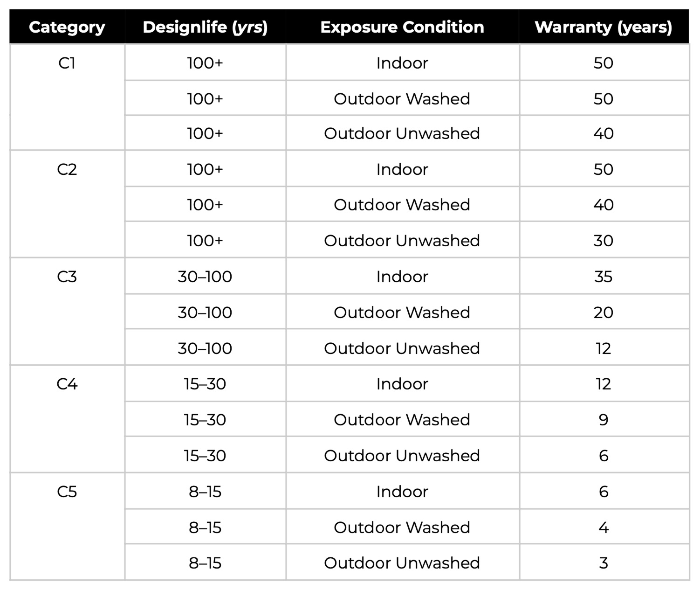Click the warranty value 9
700x590 pixels.
coord(604,420)
